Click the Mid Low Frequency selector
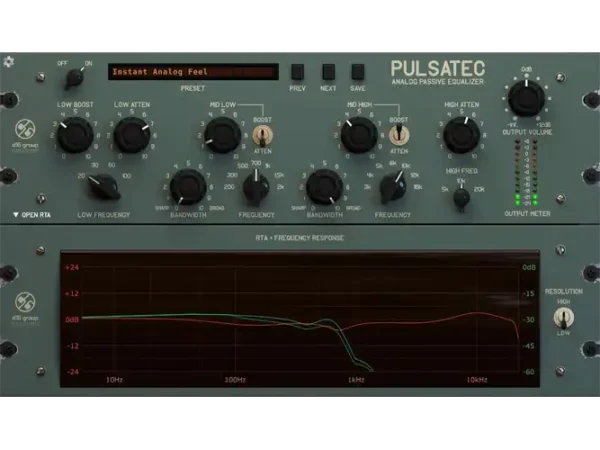The width and height of the screenshot is (600, 450). (x=256, y=188)
